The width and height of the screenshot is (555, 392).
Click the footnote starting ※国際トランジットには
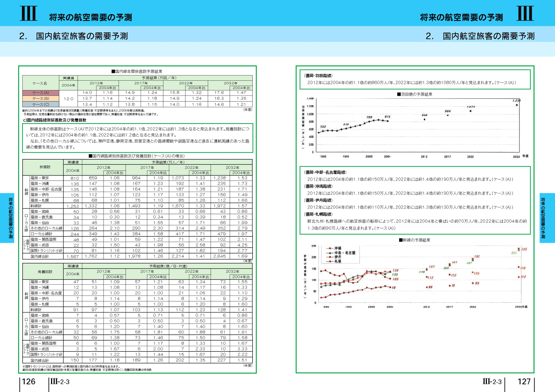[71, 366]
